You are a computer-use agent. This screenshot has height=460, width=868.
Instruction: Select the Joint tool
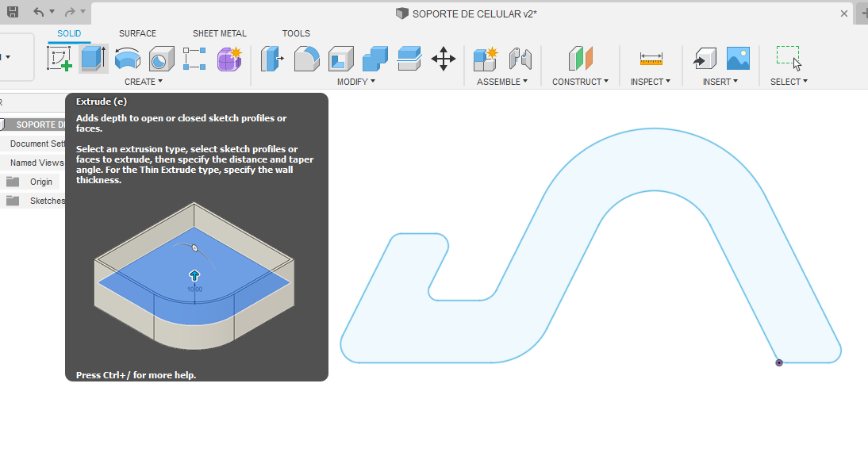click(520, 58)
